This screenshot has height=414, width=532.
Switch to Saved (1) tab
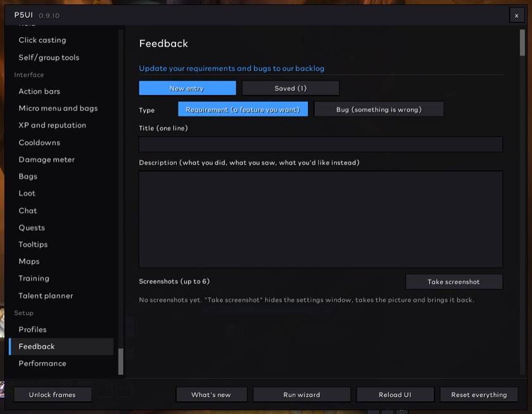coord(291,88)
